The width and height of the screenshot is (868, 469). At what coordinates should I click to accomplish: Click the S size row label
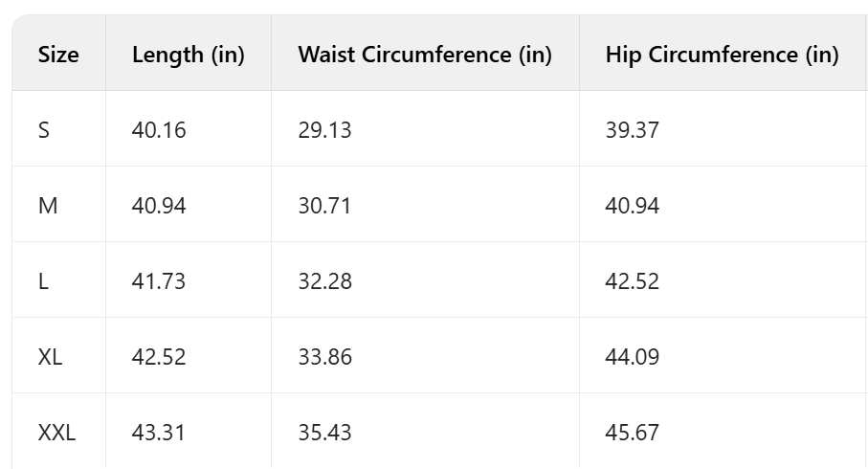tap(44, 130)
